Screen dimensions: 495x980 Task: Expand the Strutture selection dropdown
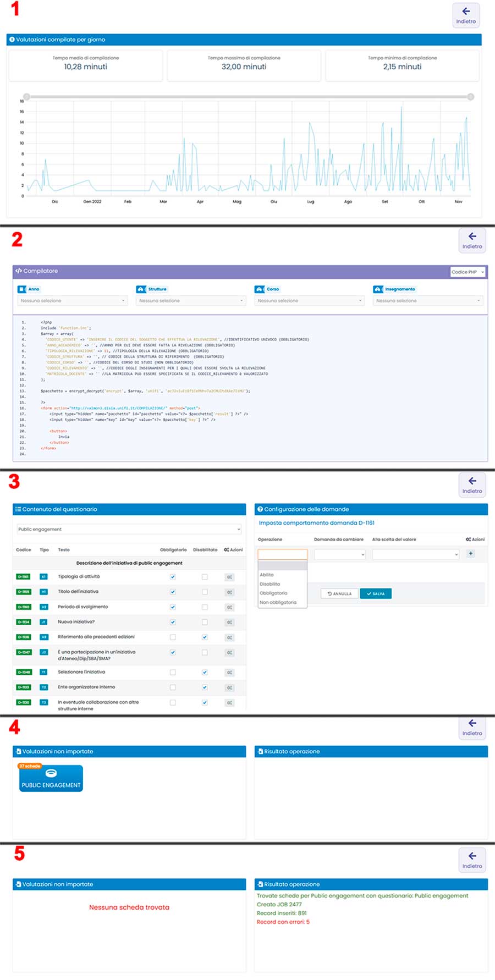tap(191, 301)
